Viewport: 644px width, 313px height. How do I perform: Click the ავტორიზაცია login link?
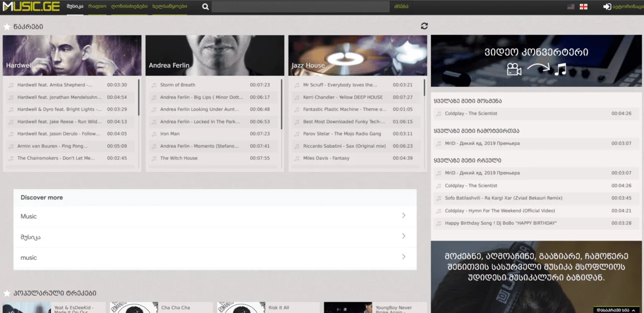point(628,7)
